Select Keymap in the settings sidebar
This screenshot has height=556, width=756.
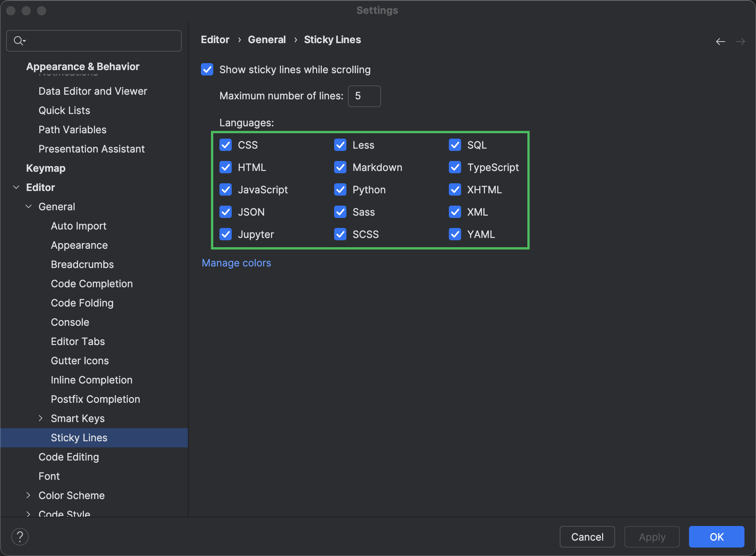[45, 168]
